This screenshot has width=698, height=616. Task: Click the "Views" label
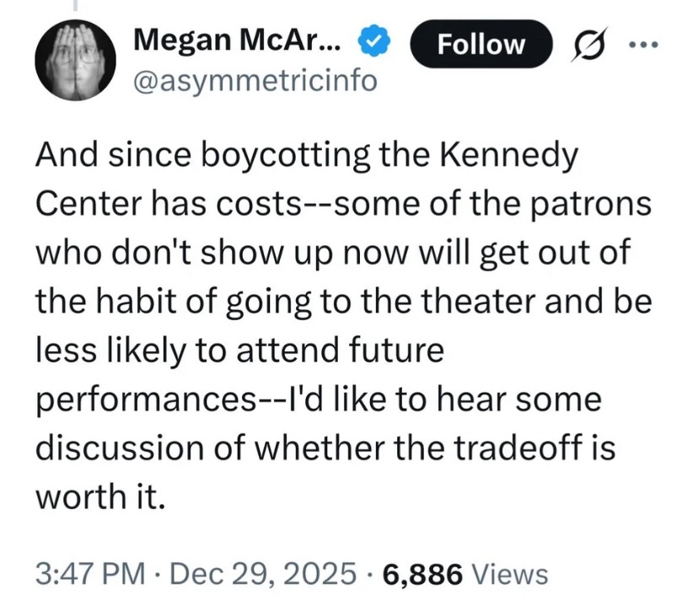[510, 574]
